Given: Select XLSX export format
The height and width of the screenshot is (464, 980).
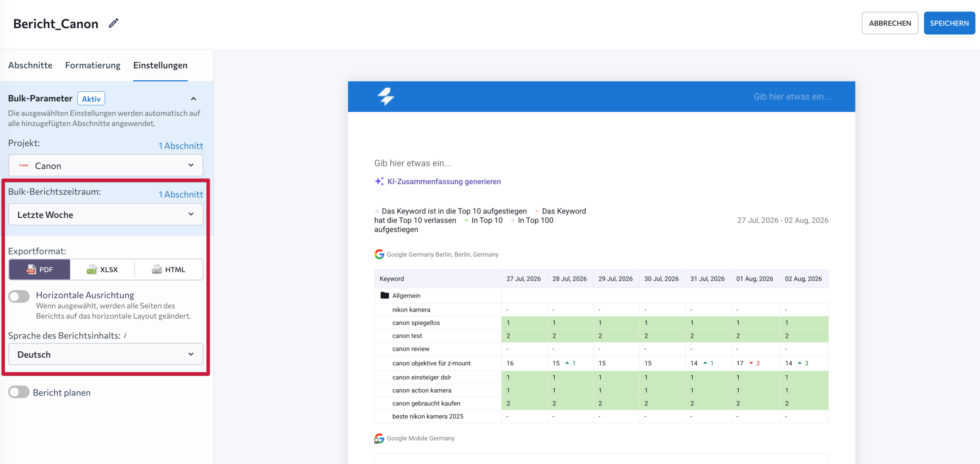Looking at the screenshot, I should (x=102, y=270).
